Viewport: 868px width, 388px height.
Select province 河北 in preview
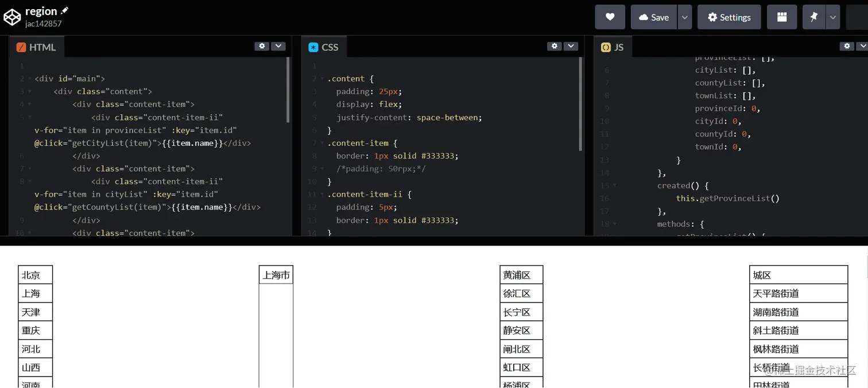coord(35,349)
